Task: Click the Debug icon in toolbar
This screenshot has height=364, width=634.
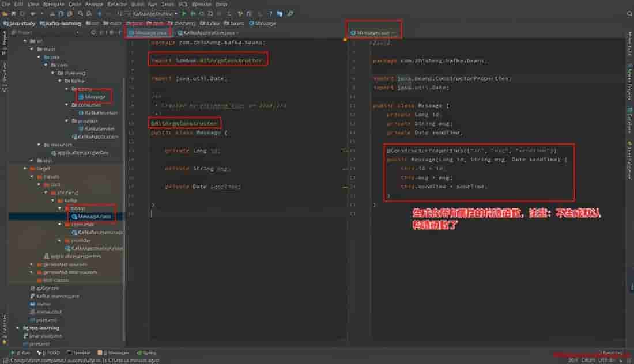Action: point(192,13)
